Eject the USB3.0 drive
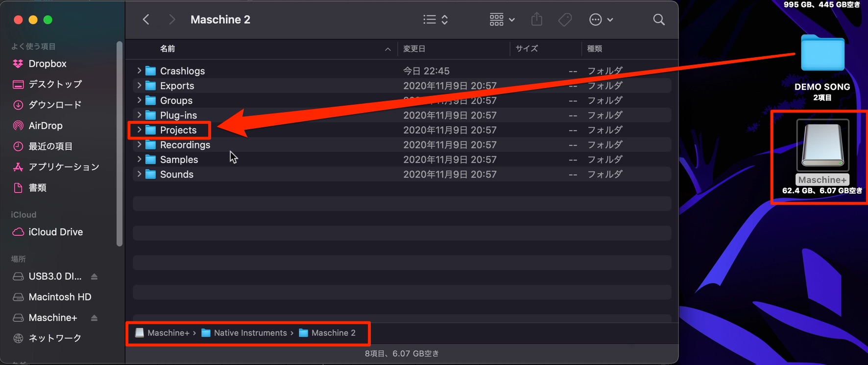868x365 pixels. point(94,276)
